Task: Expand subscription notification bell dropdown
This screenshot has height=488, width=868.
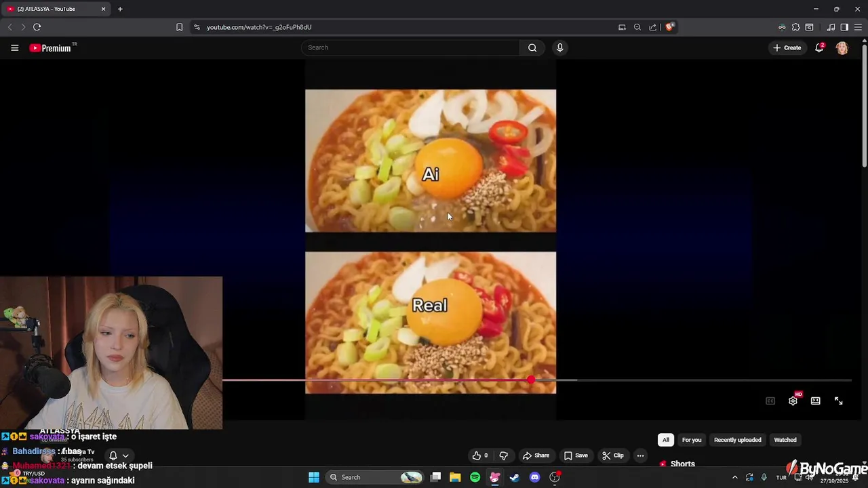Action: point(119,455)
